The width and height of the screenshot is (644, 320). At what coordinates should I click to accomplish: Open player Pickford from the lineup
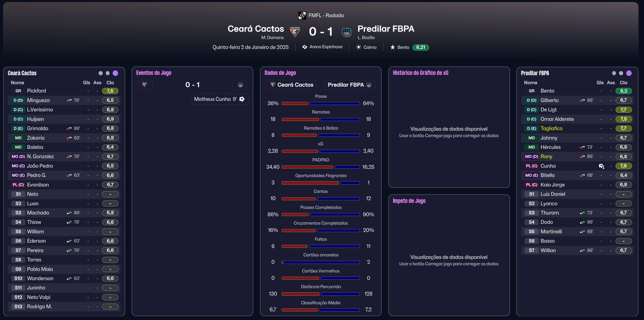[36, 91]
